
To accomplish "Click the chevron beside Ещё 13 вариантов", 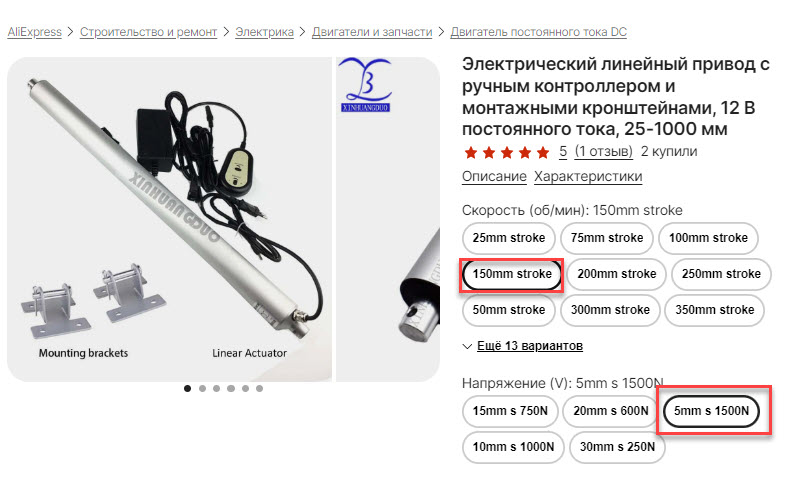I will [467, 346].
